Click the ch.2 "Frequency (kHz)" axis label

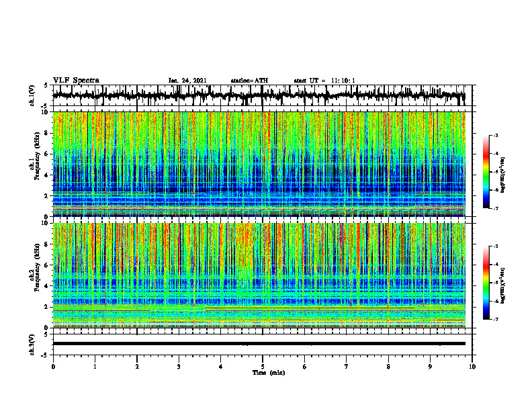point(37,267)
